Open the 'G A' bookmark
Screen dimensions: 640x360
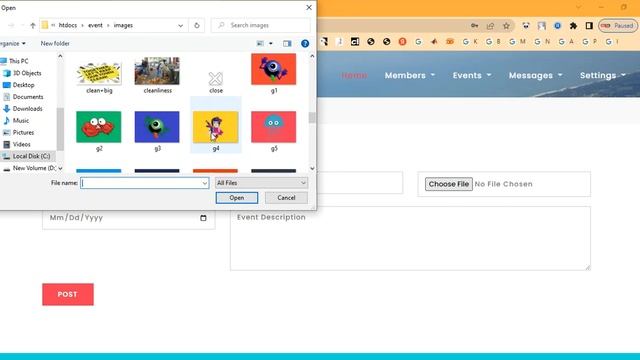click(x=566, y=42)
